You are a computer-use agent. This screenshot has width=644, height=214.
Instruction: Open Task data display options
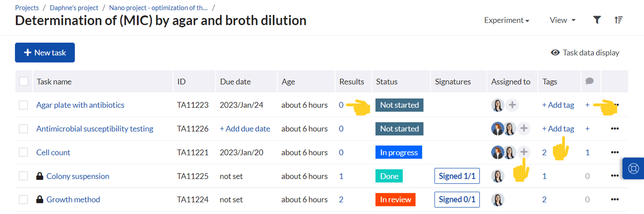pos(585,53)
